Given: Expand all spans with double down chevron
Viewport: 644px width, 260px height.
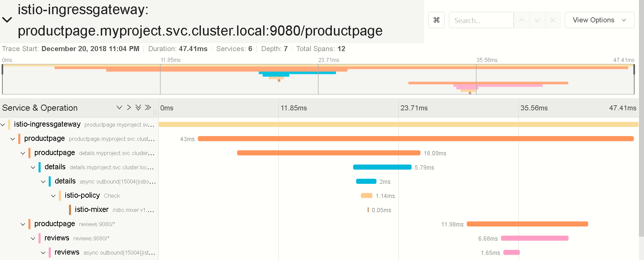Looking at the screenshot, I should [x=138, y=107].
